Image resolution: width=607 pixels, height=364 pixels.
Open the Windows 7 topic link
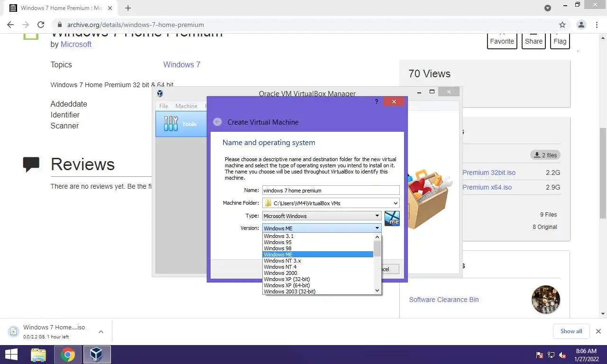click(x=182, y=64)
